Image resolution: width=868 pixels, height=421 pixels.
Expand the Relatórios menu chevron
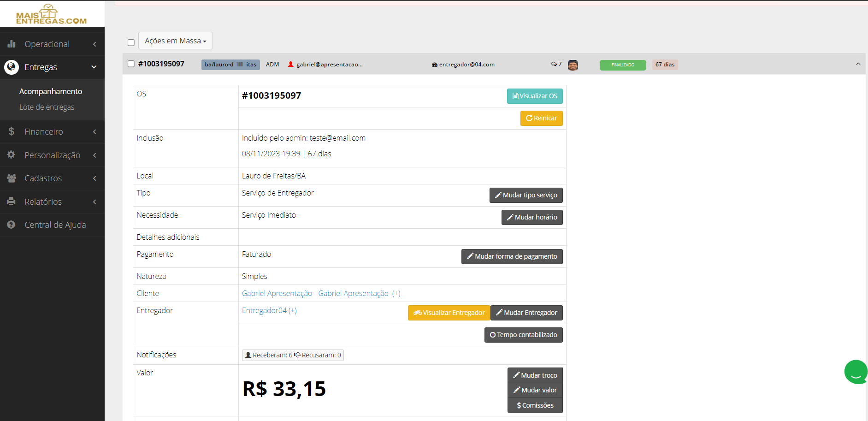[94, 202]
